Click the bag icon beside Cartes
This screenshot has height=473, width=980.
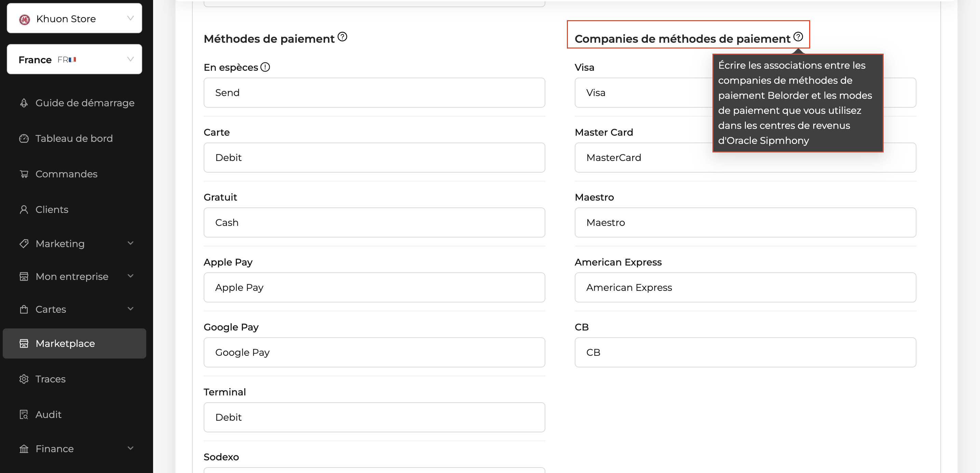click(24, 309)
